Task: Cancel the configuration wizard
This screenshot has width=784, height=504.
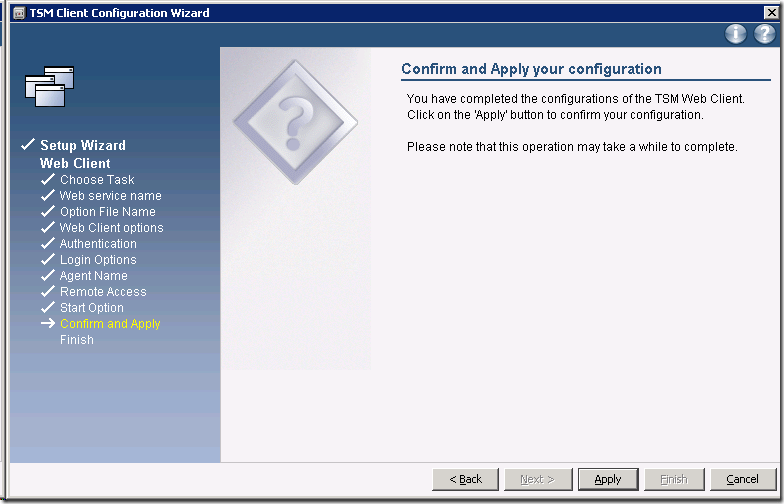Action: pos(742,479)
